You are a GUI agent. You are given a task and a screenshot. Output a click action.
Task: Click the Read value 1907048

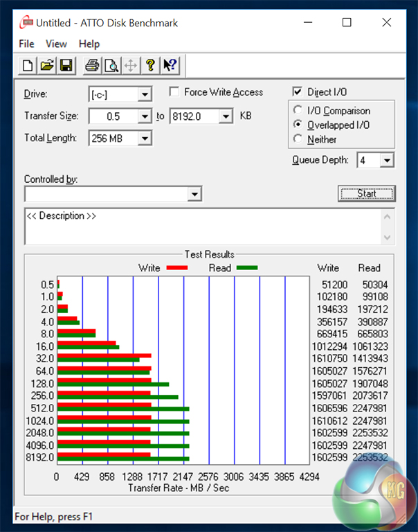pos(370,384)
